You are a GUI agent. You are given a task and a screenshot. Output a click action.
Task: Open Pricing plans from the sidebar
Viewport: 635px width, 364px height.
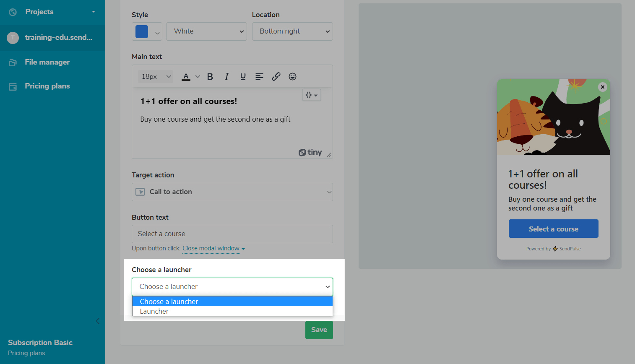tap(47, 86)
